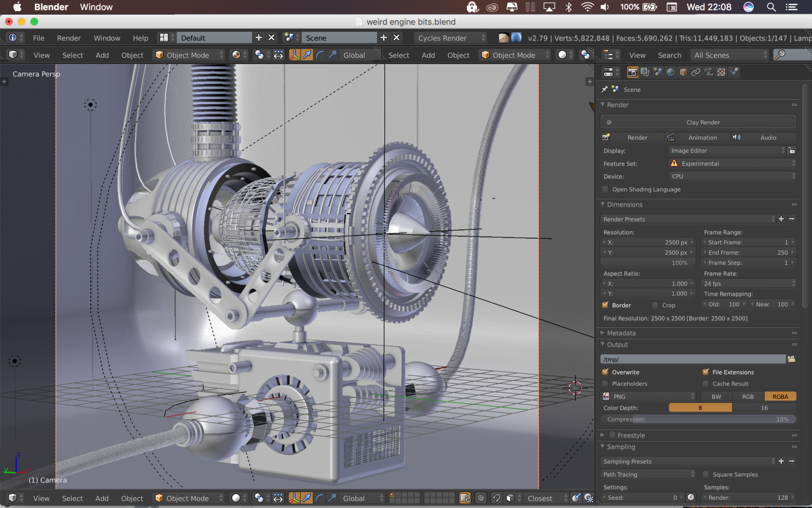Add a new scene next to Scene field

coord(384,38)
